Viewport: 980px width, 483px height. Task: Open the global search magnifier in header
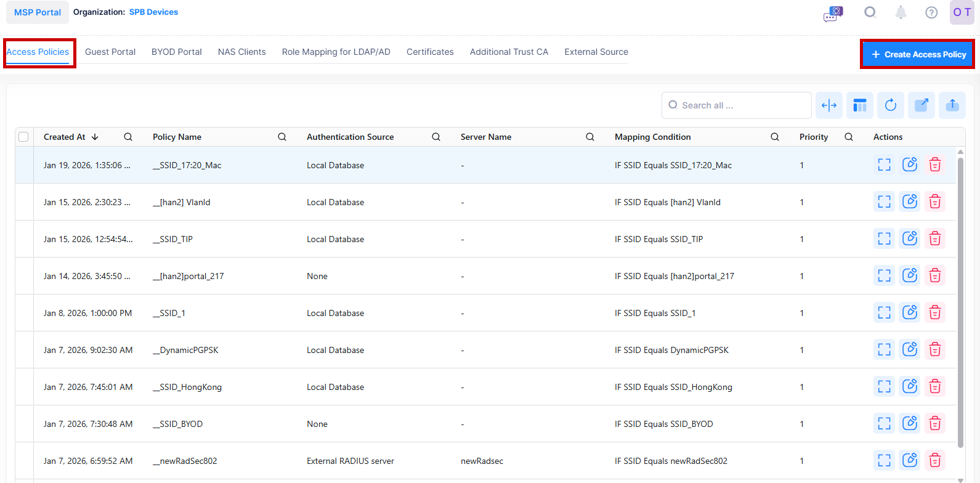(870, 12)
